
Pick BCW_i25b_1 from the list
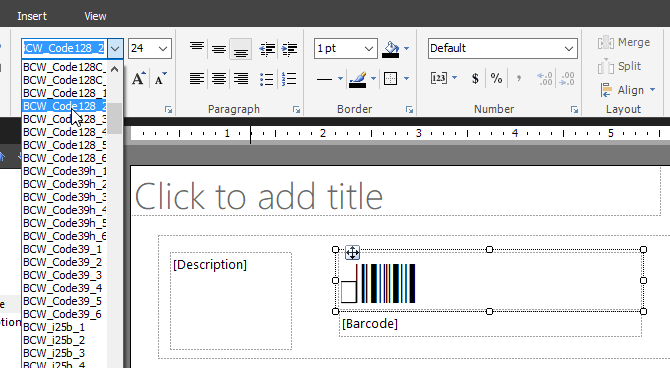pos(64,327)
